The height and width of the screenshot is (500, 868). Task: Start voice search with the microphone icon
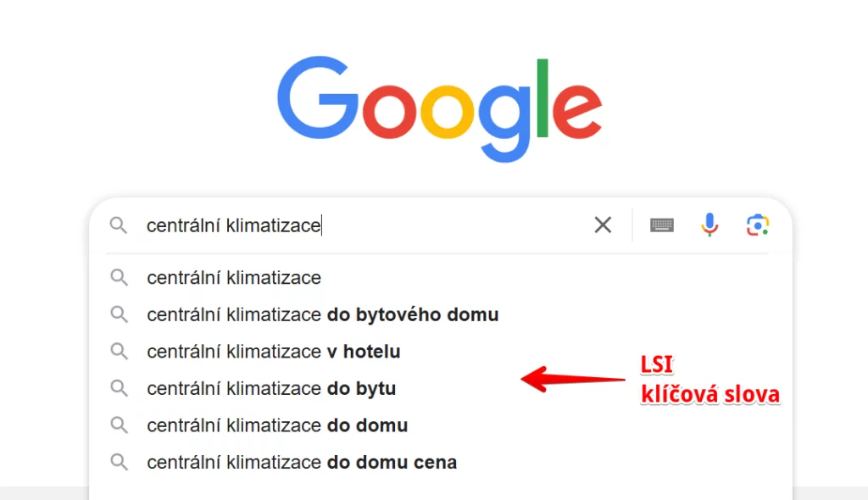pos(709,225)
